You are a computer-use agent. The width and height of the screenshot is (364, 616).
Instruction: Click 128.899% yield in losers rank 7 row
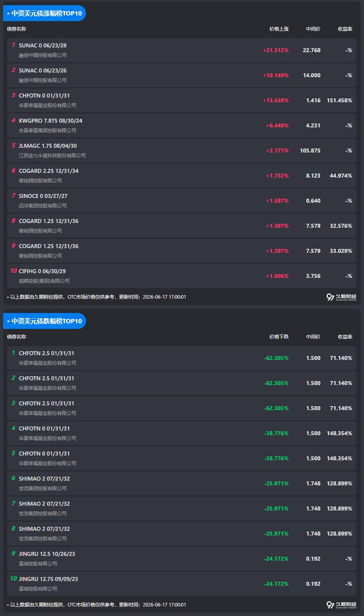[x=339, y=508]
